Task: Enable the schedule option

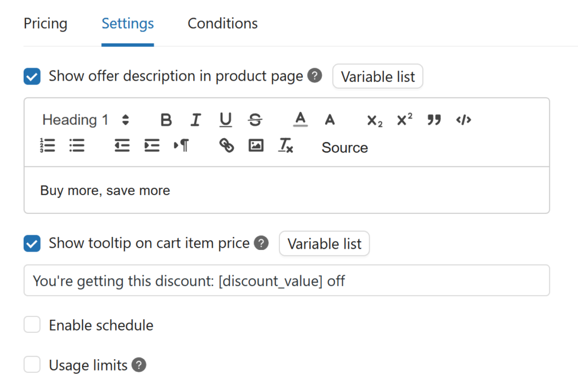Action: coord(32,324)
